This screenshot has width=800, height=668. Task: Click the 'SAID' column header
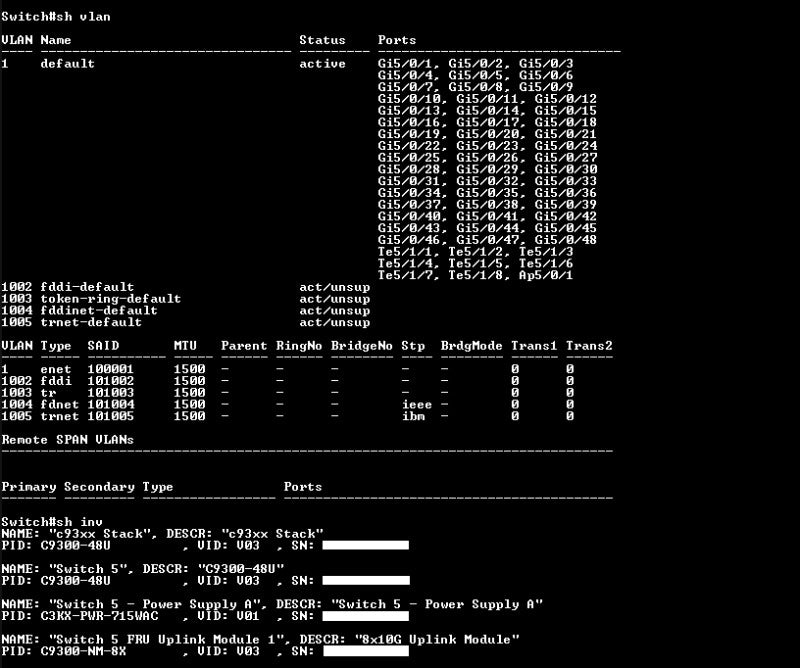(x=103, y=345)
